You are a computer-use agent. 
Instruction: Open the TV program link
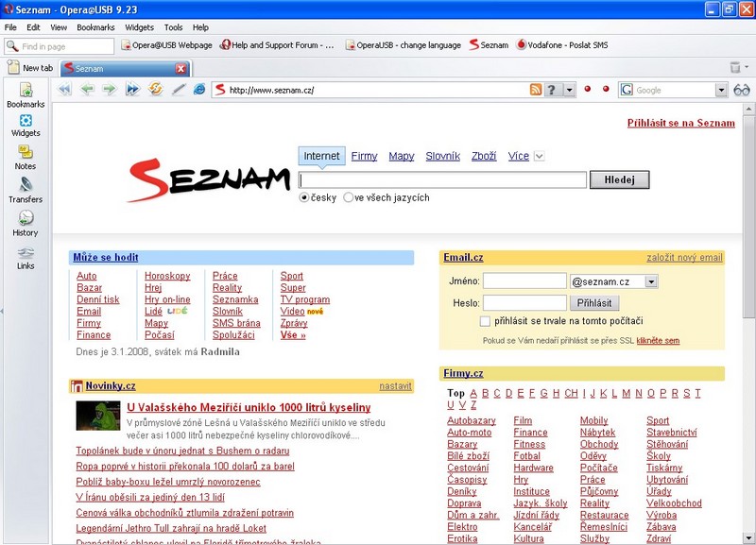pyautogui.click(x=305, y=299)
